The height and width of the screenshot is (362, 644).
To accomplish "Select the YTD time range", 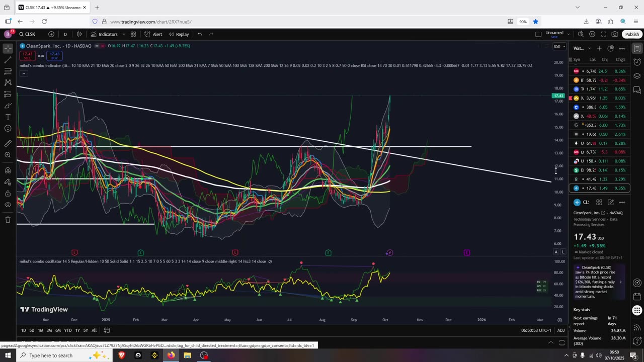I will [x=68, y=330].
